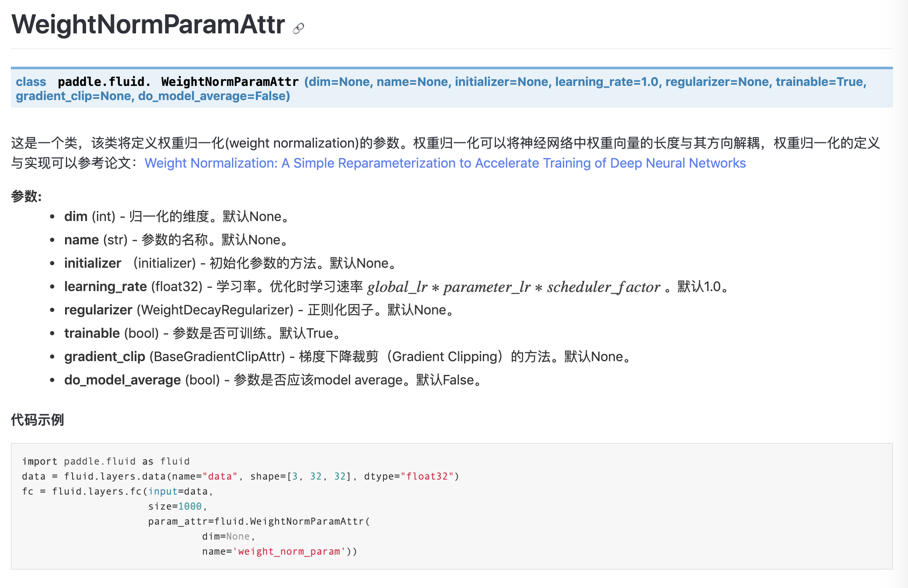Screen dimensions: 908x588
Task: Click the paddle.fluid. module prefix in signature
Action: tap(104, 82)
